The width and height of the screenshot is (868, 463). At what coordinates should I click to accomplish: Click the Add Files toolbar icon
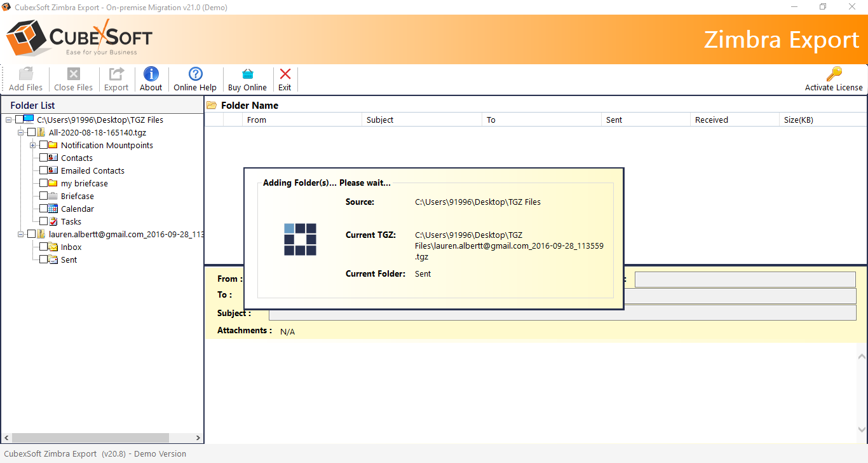click(25, 79)
